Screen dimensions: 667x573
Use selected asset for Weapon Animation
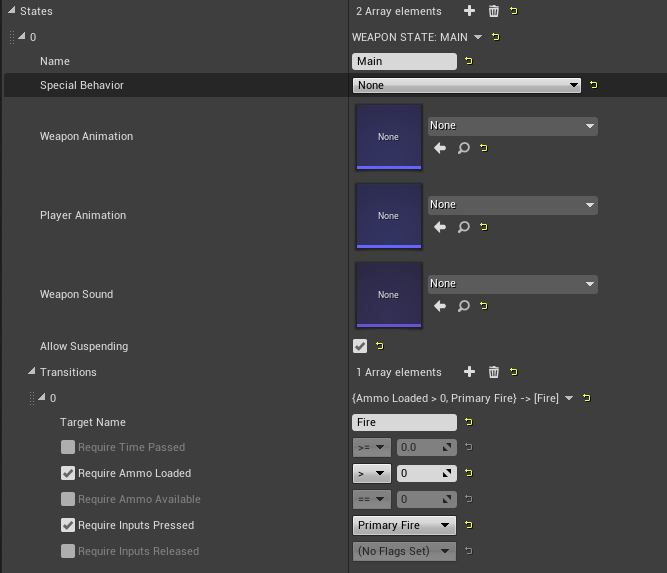[440, 148]
